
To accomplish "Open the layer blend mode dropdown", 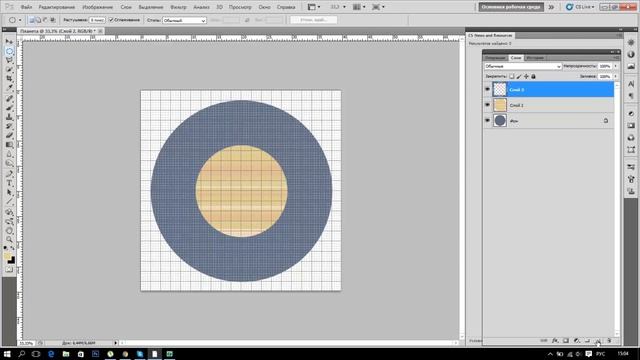I will [x=523, y=66].
